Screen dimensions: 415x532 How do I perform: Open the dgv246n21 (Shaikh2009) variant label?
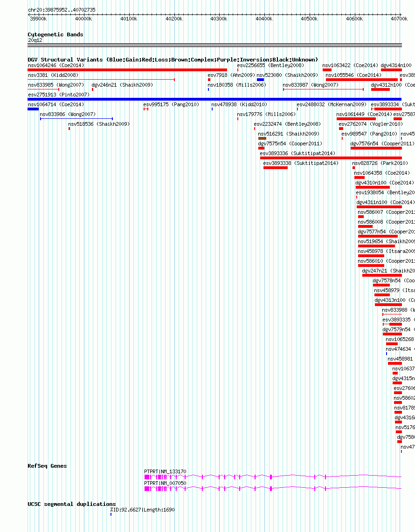[122, 85]
